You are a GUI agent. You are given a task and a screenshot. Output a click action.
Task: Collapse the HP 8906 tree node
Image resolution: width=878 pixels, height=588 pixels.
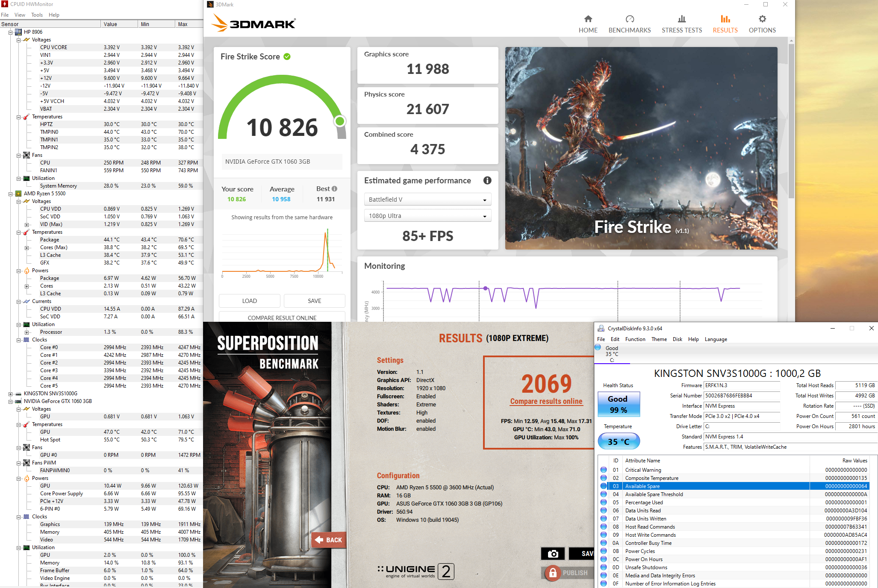11,32
